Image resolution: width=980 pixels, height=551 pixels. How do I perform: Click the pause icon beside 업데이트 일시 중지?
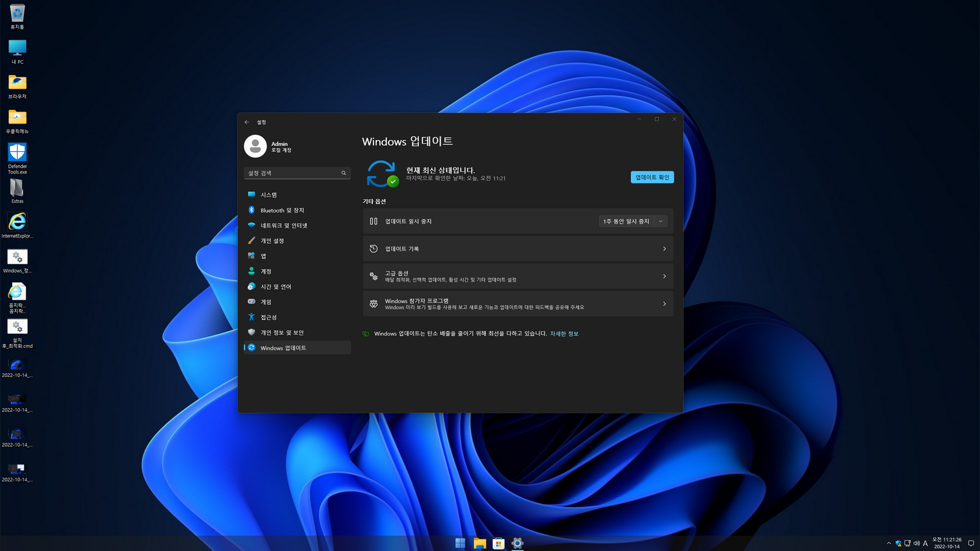point(373,221)
